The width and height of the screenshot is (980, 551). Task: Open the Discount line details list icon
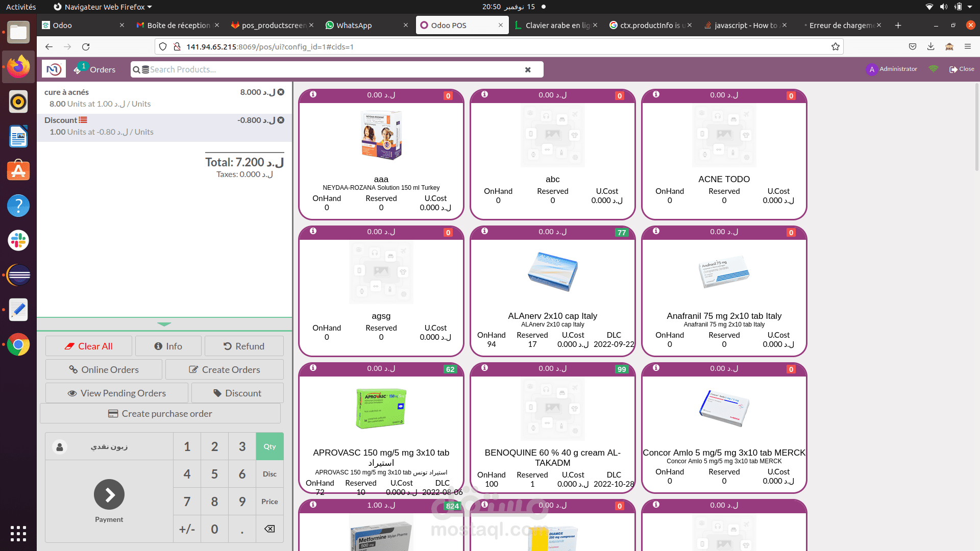click(83, 120)
